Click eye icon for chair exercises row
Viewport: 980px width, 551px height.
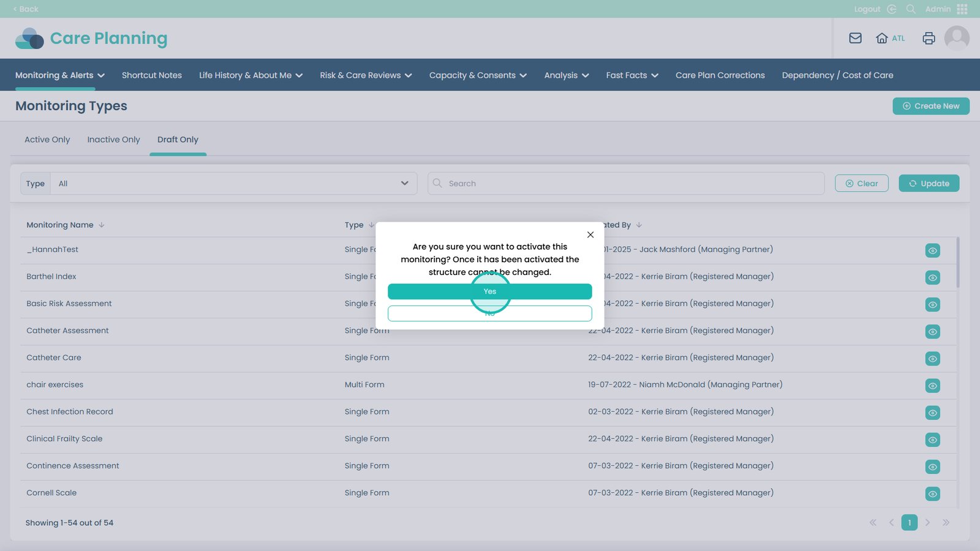tap(932, 386)
